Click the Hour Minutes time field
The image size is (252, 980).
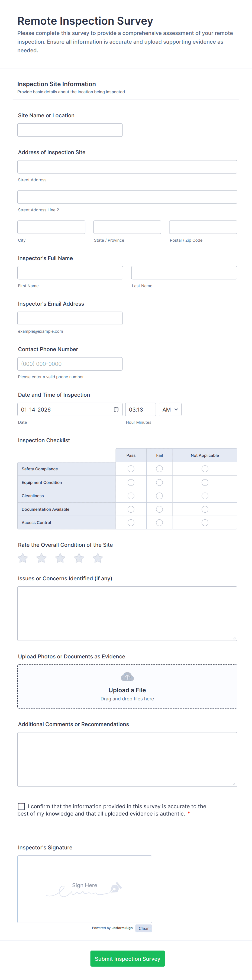click(140, 409)
